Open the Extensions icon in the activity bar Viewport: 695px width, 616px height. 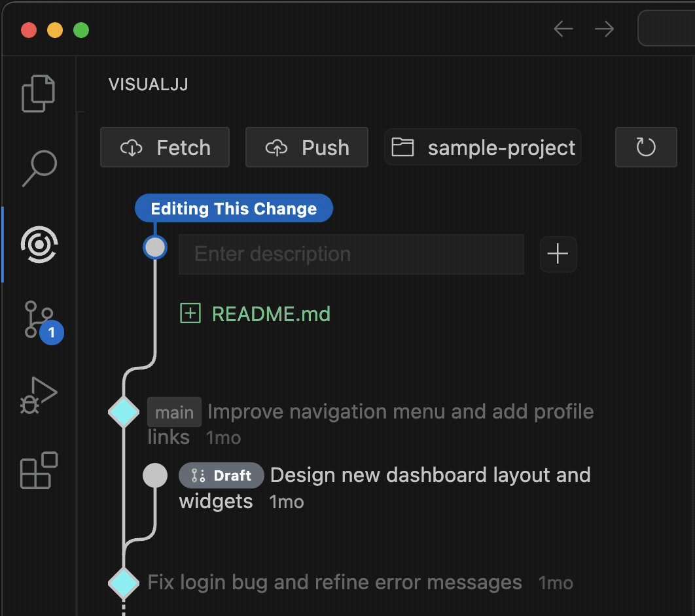(x=38, y=470)
